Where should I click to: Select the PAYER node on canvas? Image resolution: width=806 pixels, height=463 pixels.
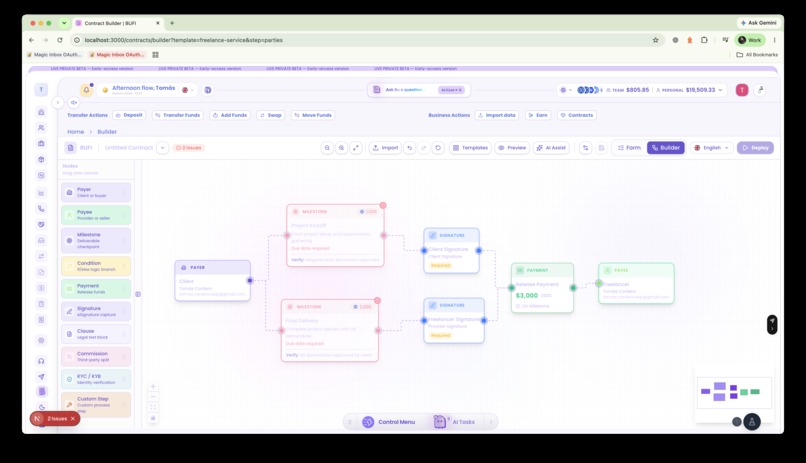coord(213,281)
